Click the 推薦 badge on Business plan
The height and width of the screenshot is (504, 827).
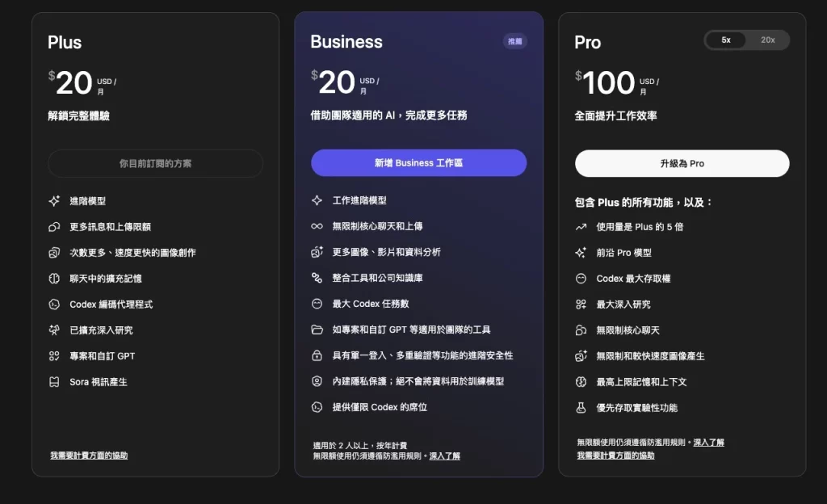(x=514, y=41)
